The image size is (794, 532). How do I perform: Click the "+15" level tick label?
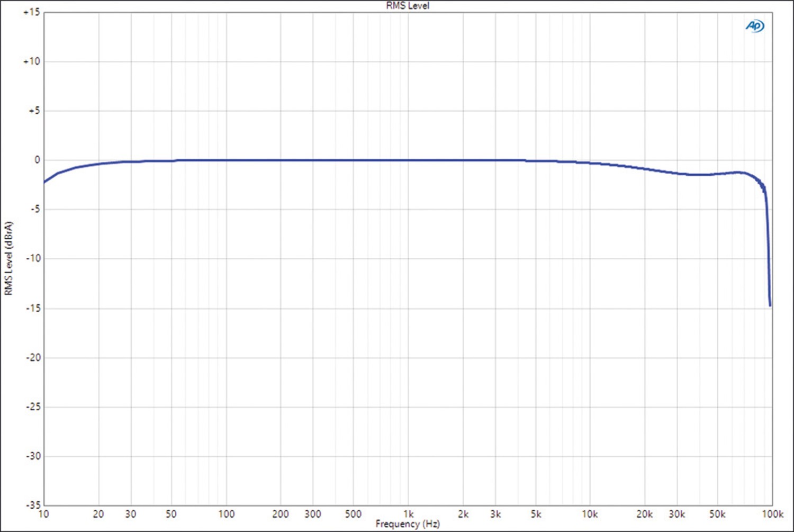pos(31,12)
